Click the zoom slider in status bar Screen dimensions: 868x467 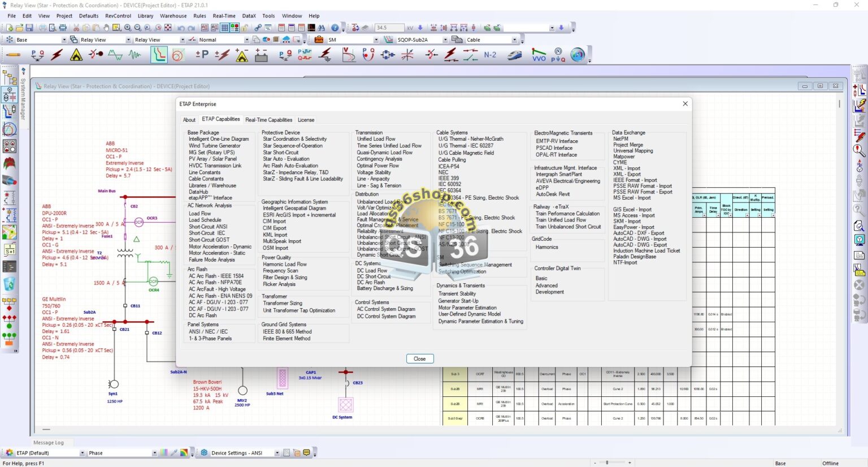click(x=607, y=462)
